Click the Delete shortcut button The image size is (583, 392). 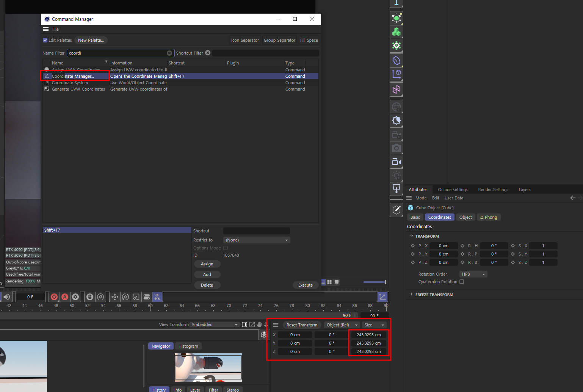[207, 285]
